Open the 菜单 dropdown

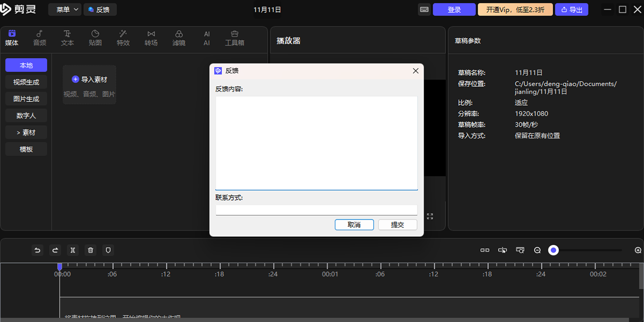tap(64, 9)
